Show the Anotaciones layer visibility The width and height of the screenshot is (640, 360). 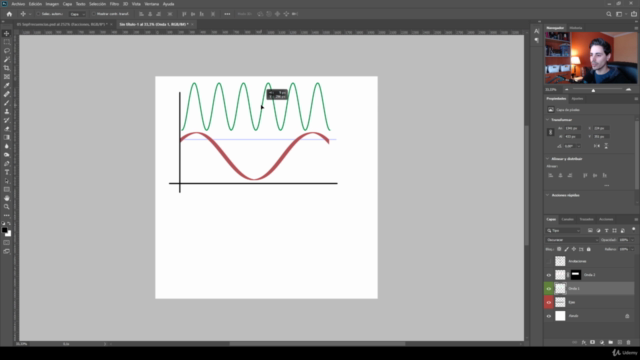pyautogui.click(x=549, y=261)
